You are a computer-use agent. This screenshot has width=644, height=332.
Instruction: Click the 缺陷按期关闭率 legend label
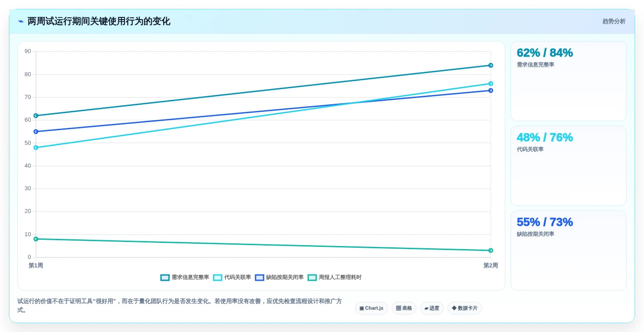click(285, 277)
